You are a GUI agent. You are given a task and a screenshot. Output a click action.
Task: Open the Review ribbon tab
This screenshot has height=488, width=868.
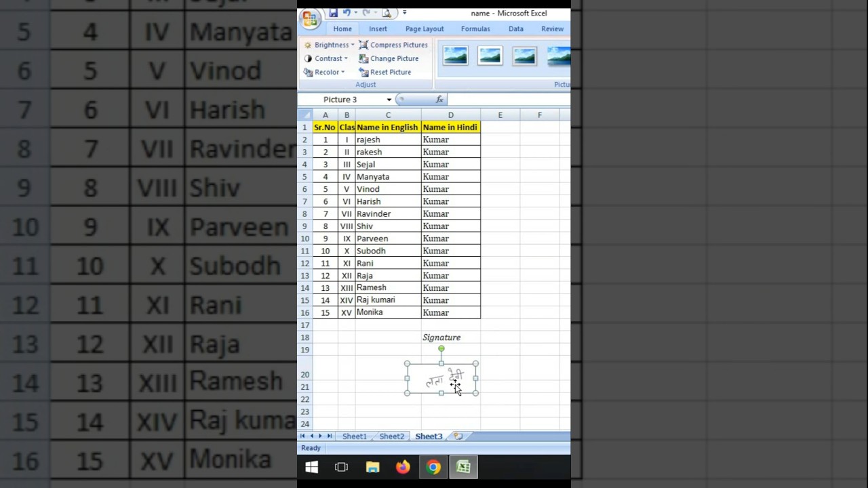click(552, 29)
